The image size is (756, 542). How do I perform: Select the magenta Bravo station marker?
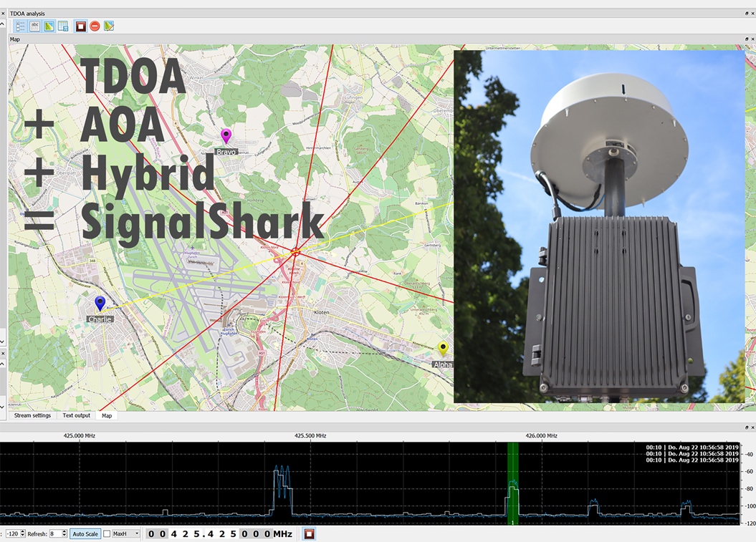[226, 135]
